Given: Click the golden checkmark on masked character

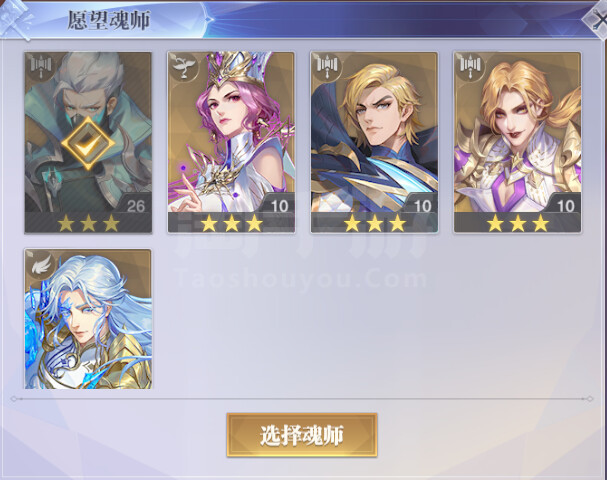Looking at the screenshot, I should [88, 144].
